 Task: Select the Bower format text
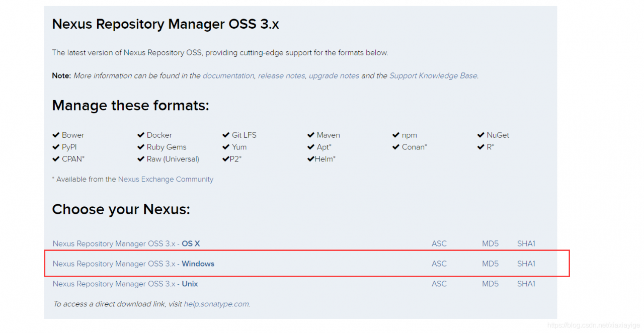pos(73,135)
